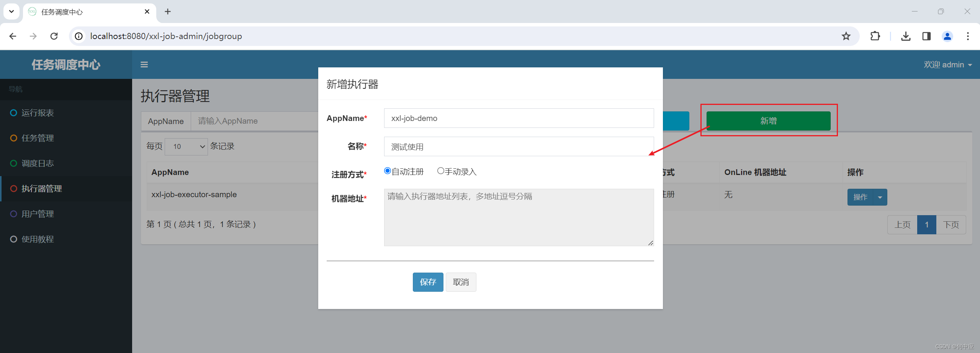Expand the 操作 dropdown caret
This screenshot has width=980, height=353.
pyautogui.click(x=880, y=197)
